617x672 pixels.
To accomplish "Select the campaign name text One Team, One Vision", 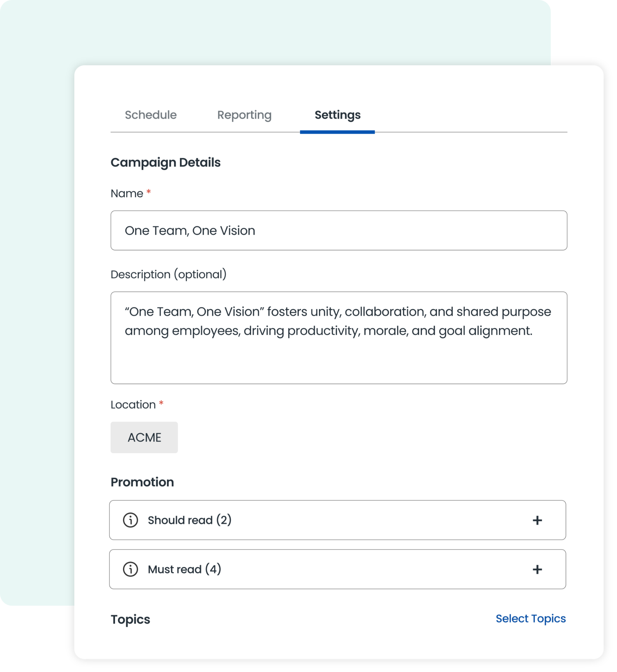I will click(x=190, y=230).
